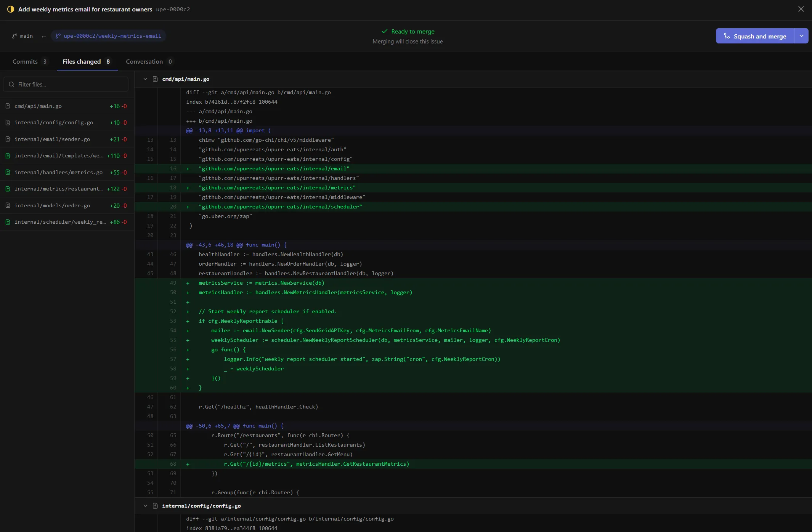Click the green new-file icon for internal/scheduler/weekly_re
Image resolution: width=812 pixels, height=532 pixels.
tap(8, 222)
